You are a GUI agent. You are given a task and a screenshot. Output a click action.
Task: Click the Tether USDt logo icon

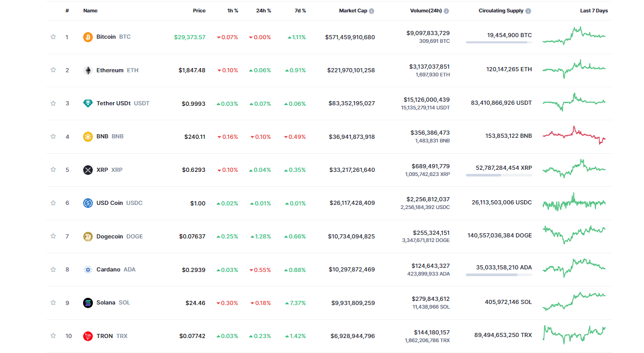[x=88, y=103]
